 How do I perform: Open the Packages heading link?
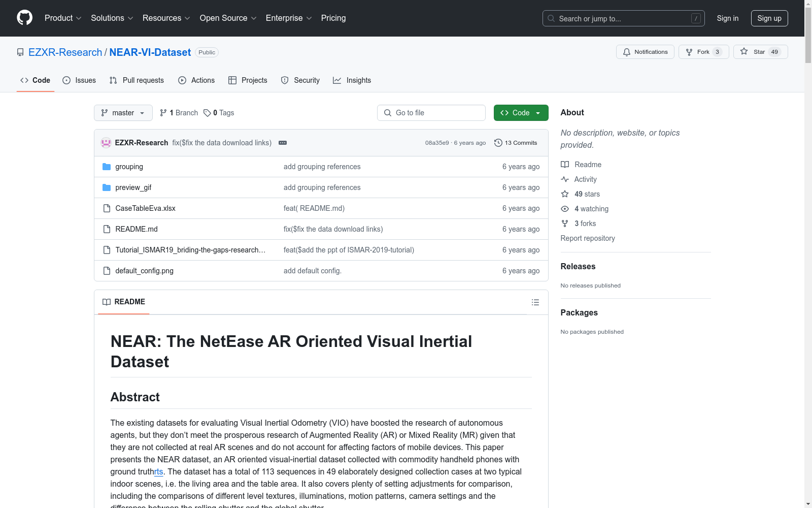coord(579,312)
